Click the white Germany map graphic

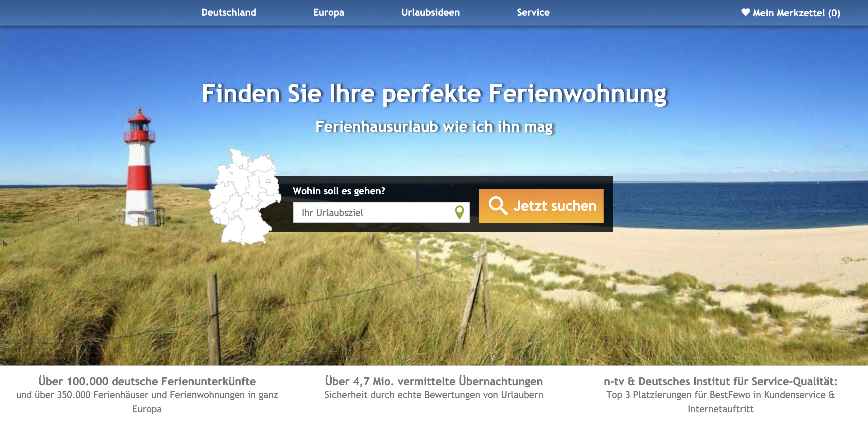[x=243, y=197]
